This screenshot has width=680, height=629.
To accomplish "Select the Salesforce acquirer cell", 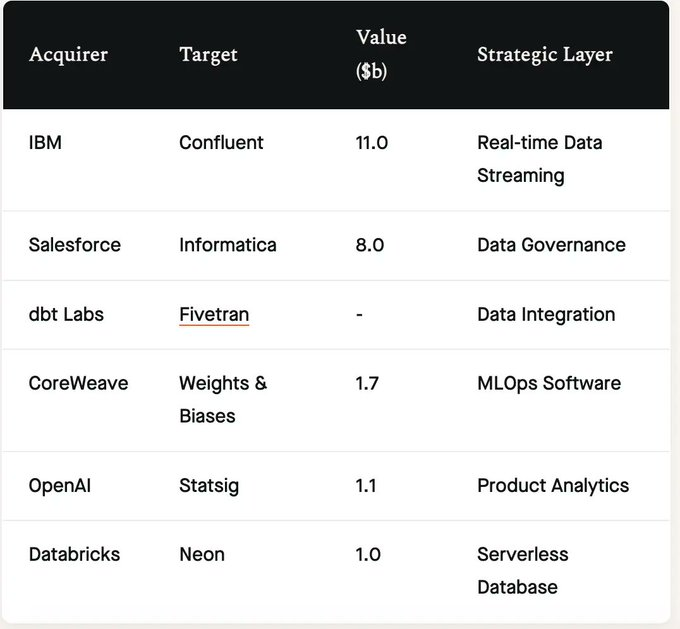I will pyautogui.click(x=75, y=245).
